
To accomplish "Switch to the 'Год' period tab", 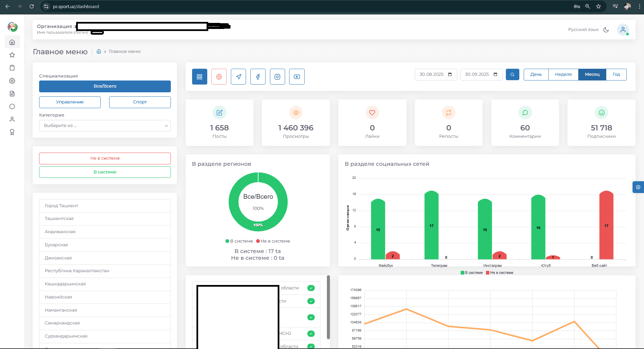I will click(616, 74).
